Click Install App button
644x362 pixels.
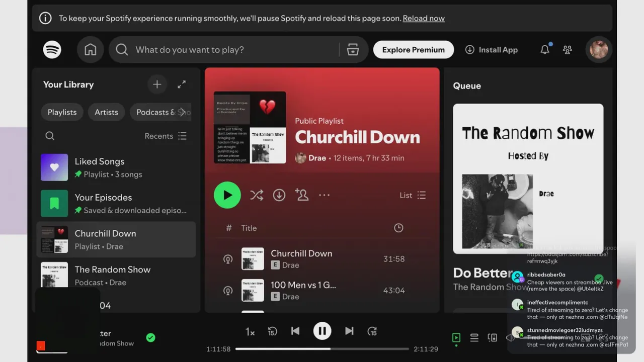coord(491,50)
